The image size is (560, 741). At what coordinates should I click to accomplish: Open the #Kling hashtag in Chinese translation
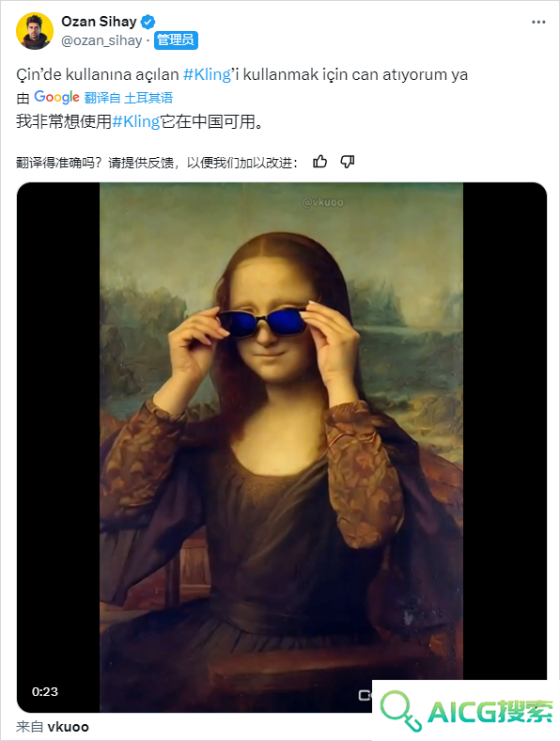tap(136, 122)
